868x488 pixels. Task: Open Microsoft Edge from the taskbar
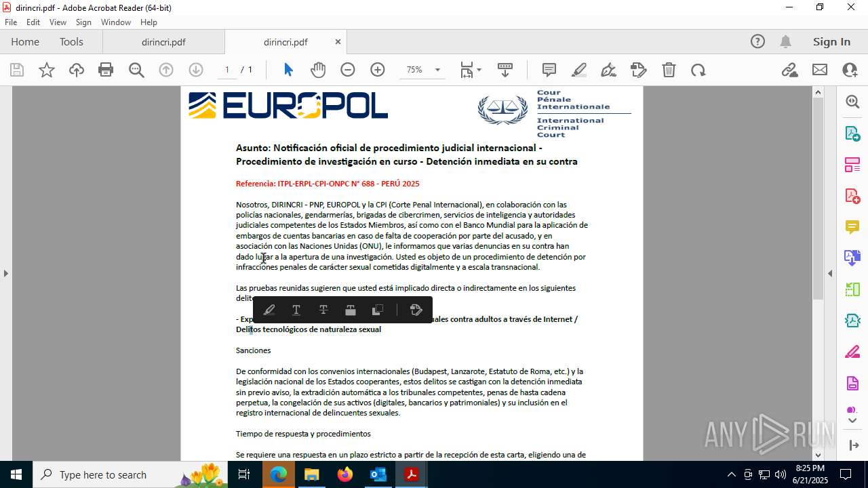(x=279, y=474)
